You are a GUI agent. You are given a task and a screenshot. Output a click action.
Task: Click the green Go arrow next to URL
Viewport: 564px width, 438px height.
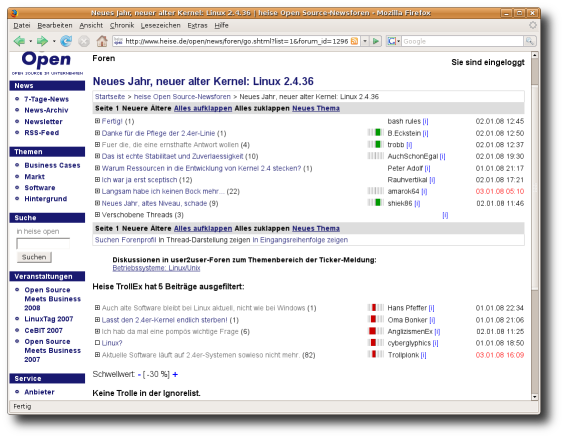[x=376, y=41]
